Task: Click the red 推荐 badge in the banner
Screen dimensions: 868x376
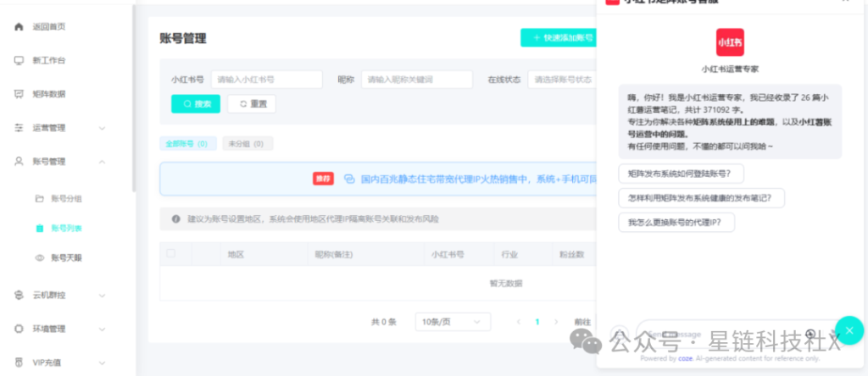Action: click(x=323, y=179)
